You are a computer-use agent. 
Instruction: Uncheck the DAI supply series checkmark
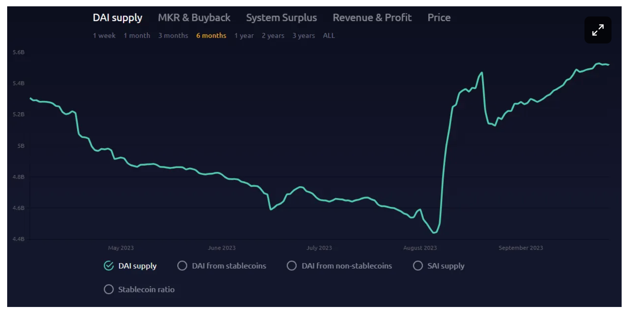[x=109, y=266]
